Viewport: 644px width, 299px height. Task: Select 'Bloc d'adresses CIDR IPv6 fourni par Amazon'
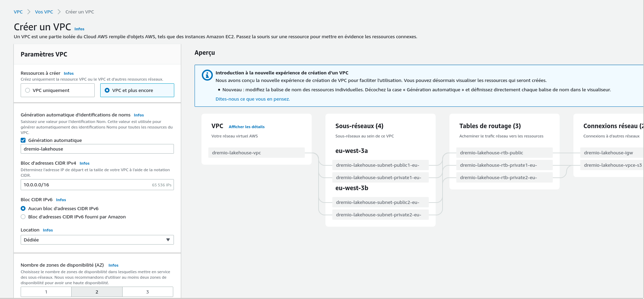coord(23,217)
